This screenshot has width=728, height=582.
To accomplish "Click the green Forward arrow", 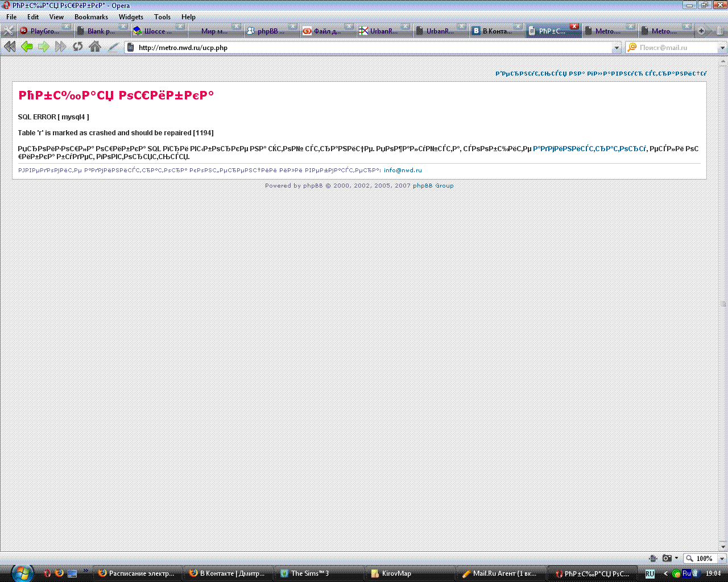I will click(44, 47).
